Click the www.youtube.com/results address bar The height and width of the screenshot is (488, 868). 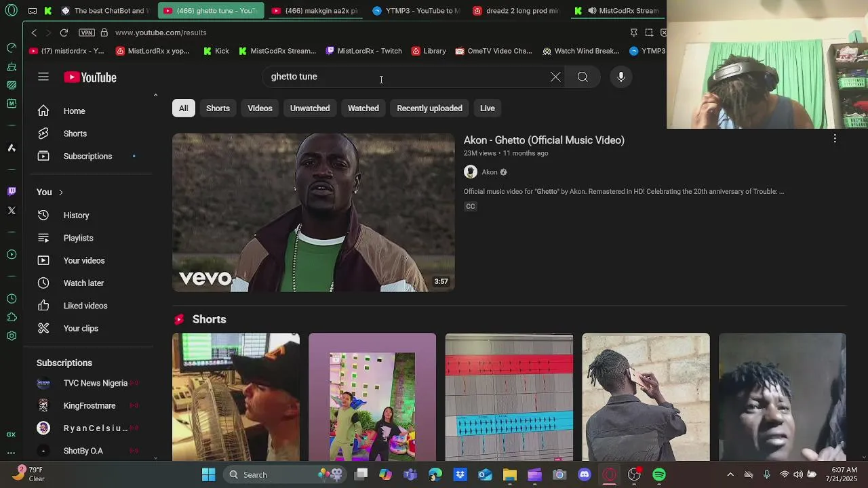coord(161,33)
